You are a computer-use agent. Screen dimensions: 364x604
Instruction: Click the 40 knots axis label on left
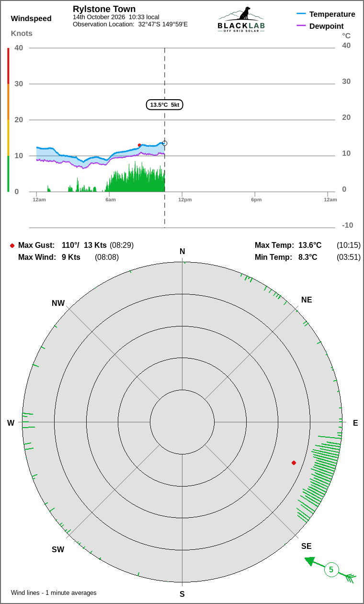[x=19, y=47]
